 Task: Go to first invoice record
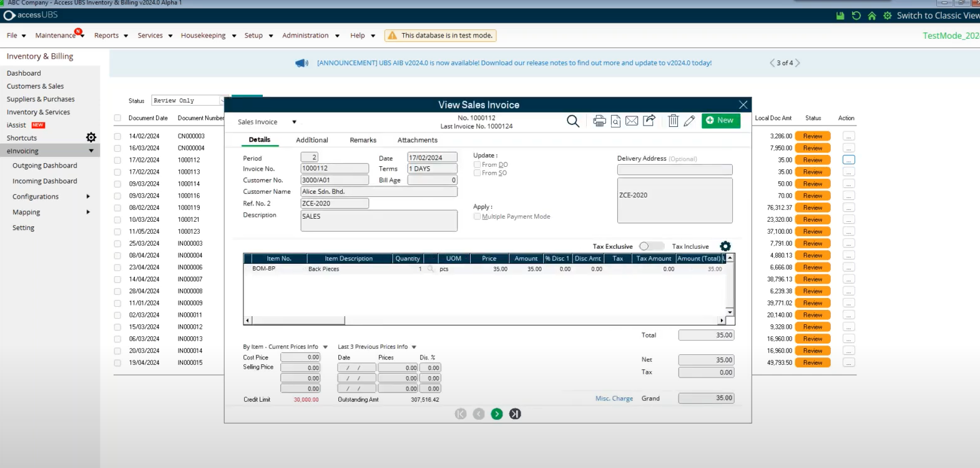click(461, 414)
